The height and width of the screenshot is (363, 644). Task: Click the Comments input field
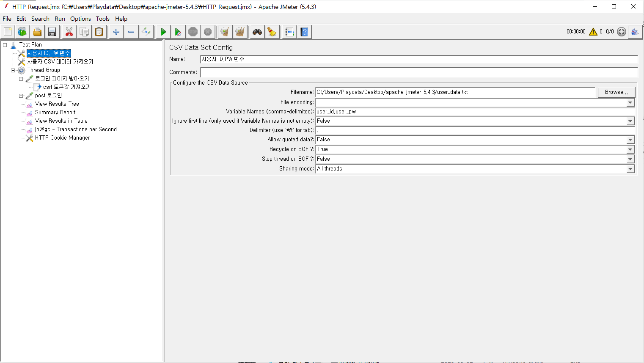[x=419, y=72]
